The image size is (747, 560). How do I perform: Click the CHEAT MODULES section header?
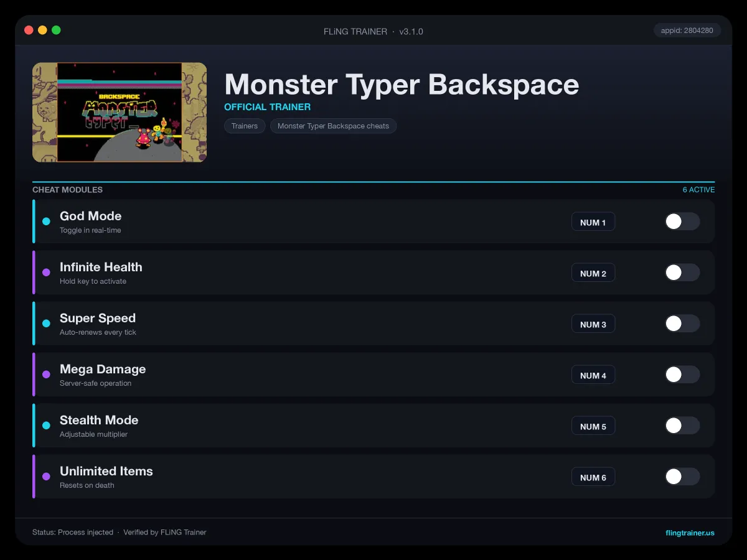click(67, 190)
